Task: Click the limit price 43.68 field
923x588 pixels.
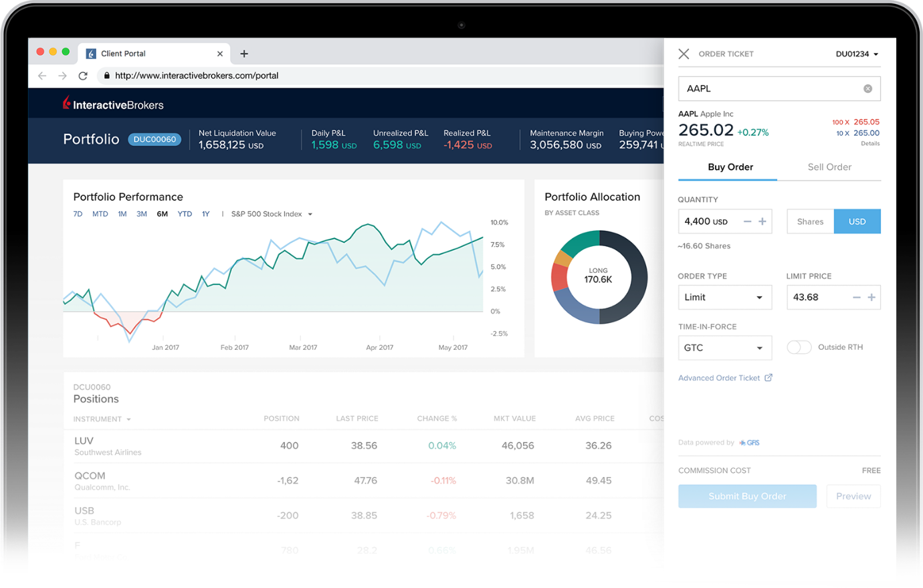Action: click(x=833, y=297)
